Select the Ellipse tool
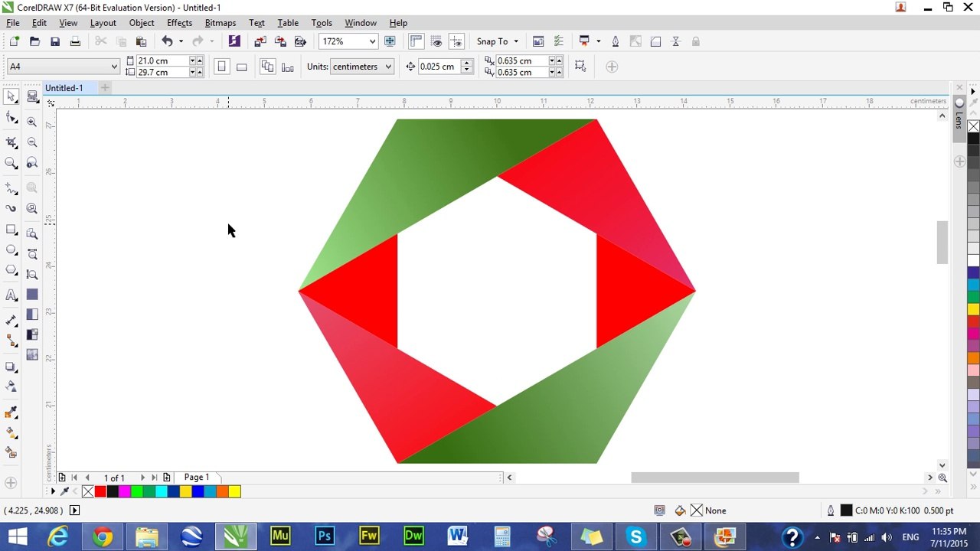 click(11, 249)
